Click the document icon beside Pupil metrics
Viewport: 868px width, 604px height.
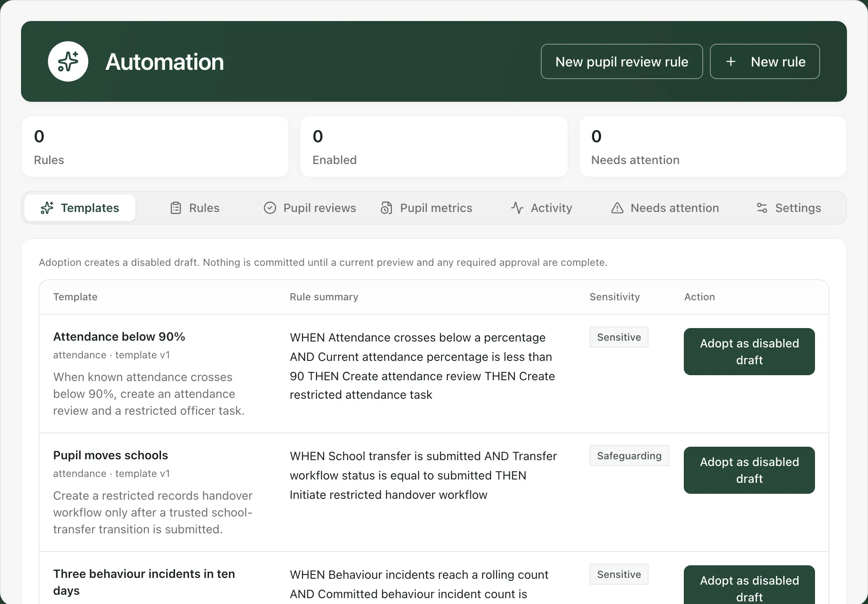coord(386,208)
